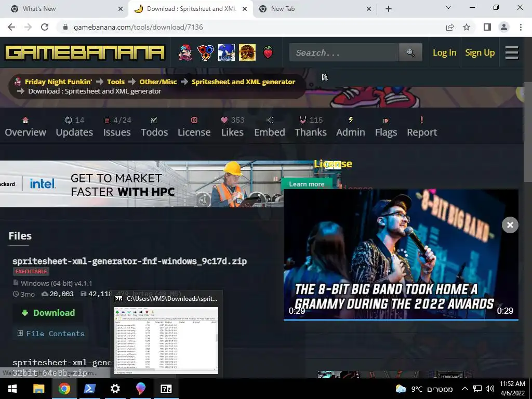Close the Download Spritesheet browser tab

(x=245, y=9)
